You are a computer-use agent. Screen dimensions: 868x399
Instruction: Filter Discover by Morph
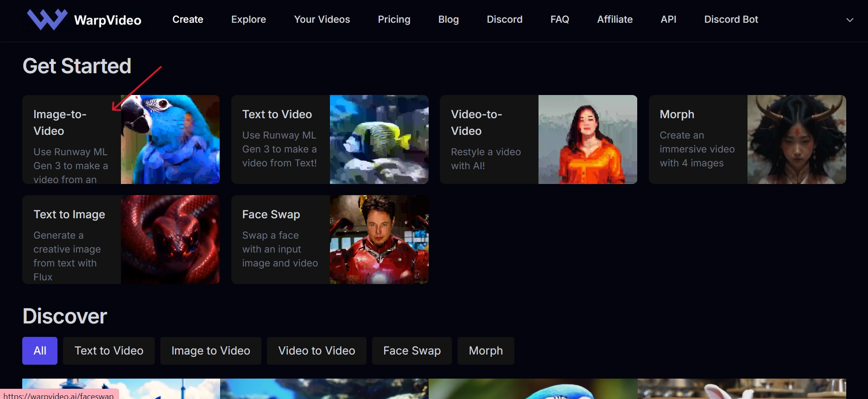click(x=486, y=351)
